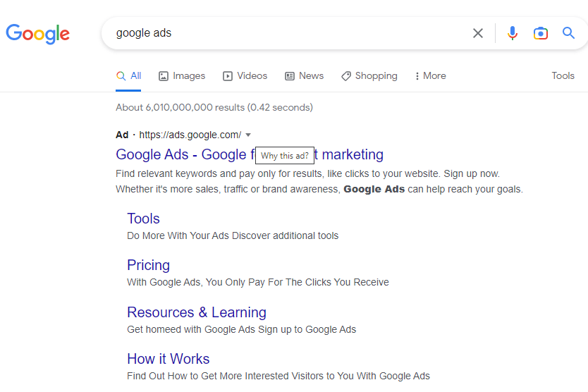This screenshot has height=392, width=588.
Task: Click 'Find relevant keywords' ad description line
Action: 307,173
